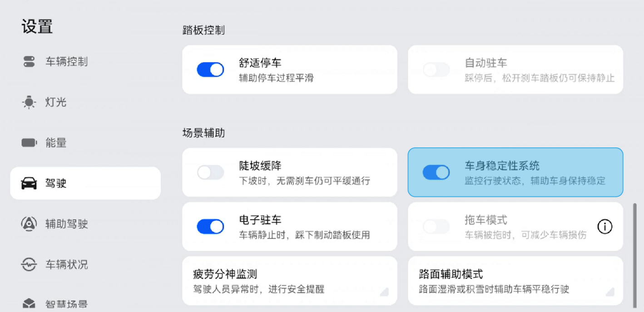Open the 灯光 settings menu

[x=56, y=102]
